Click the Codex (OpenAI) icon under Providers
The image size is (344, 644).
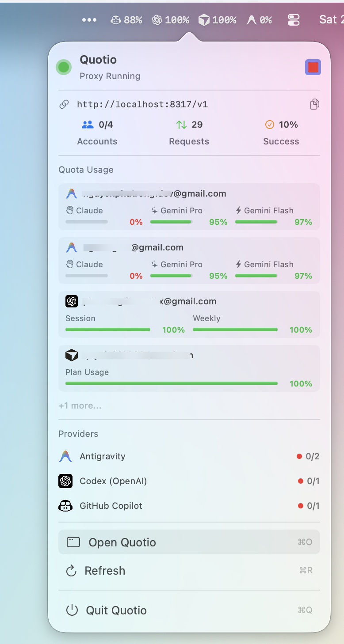[65, 481]
